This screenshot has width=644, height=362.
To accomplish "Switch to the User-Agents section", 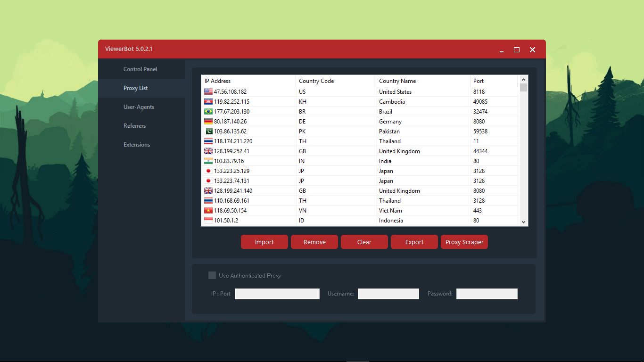I will pyautogui.click(x=139, y=107).
